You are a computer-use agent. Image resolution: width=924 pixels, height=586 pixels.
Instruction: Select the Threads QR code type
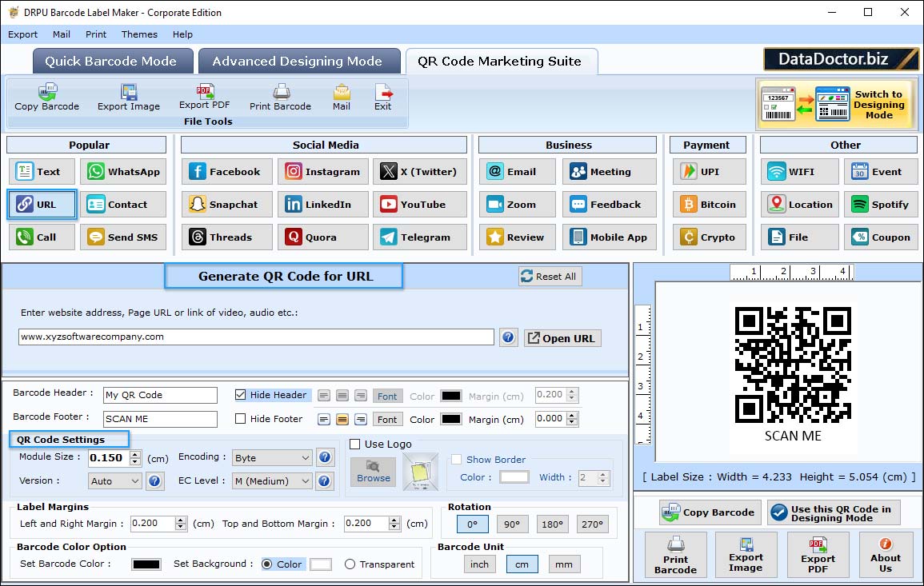[227, 237]
